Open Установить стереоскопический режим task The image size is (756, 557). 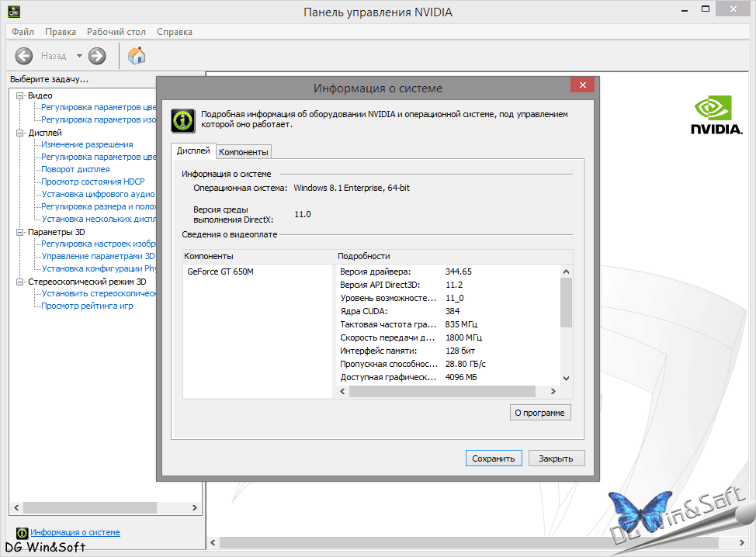coord(99,293)
